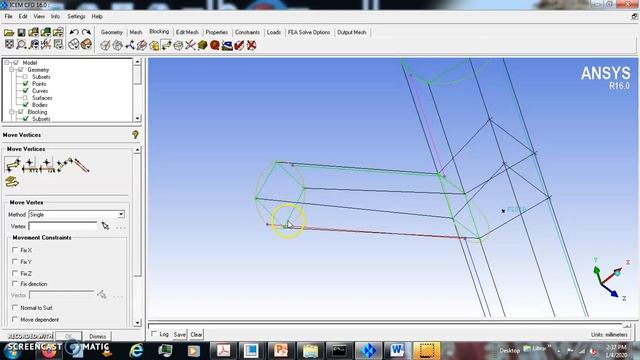Click the Undo arrow icon

(74, 32)
